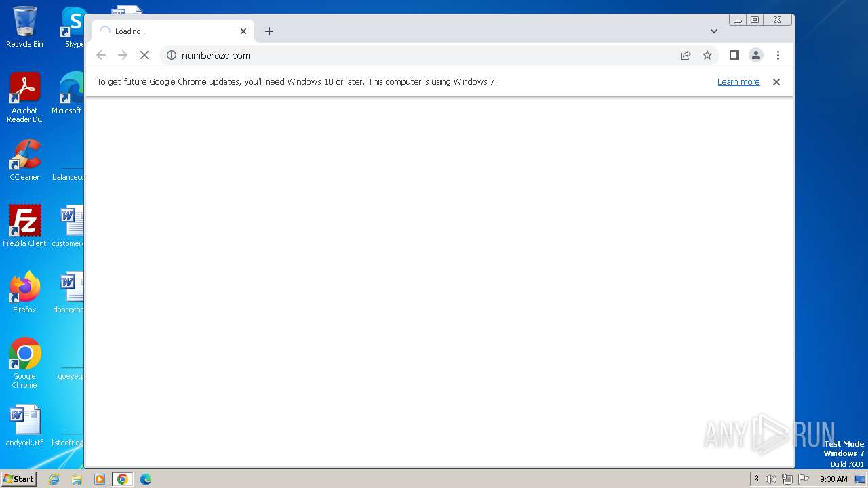Open Windows Media Player from taskbar
This screenshot has height=488, width=868.
tap(100, 479)
